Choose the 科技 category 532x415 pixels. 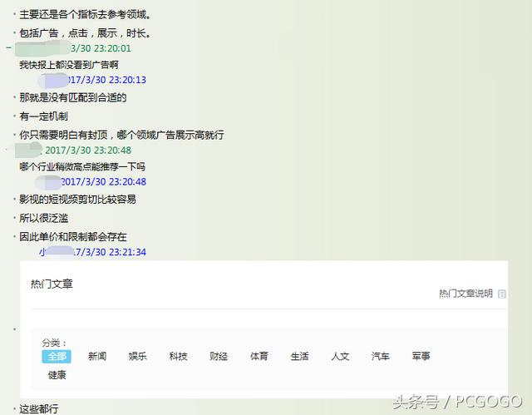pos(178,356)
